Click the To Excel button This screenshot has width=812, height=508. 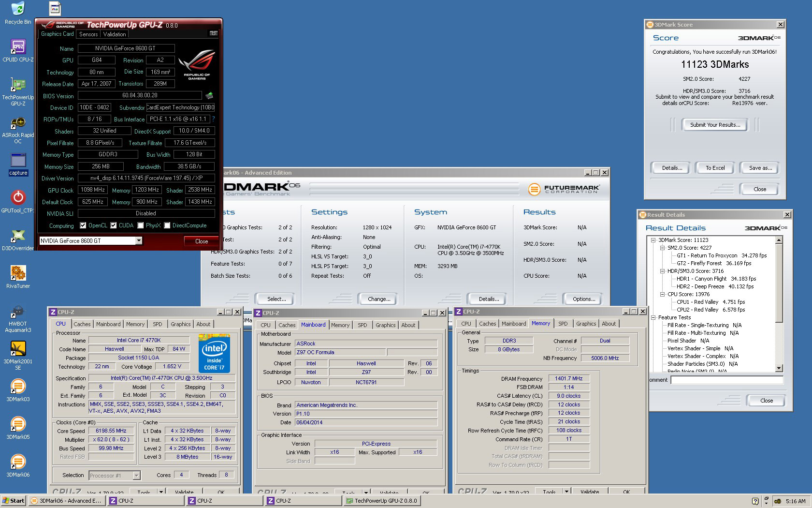click(715, 168)
